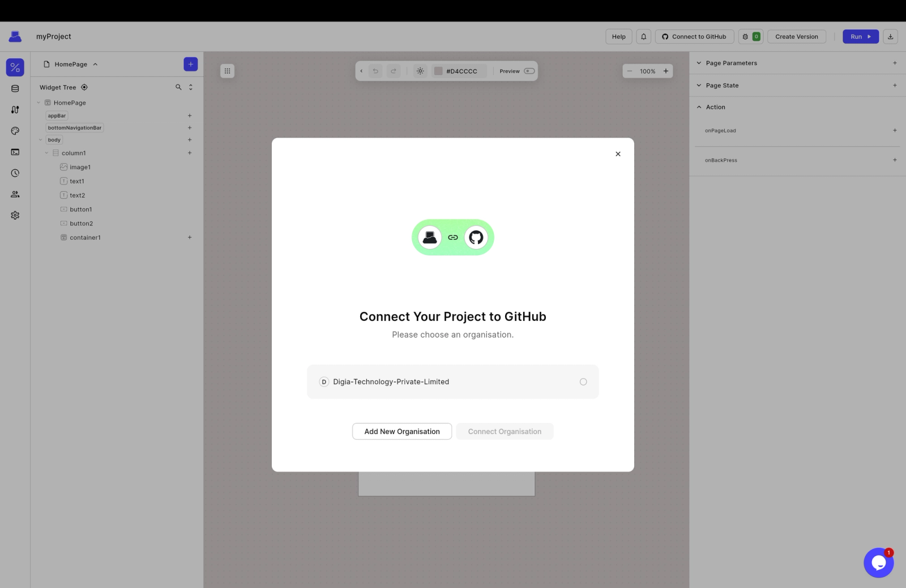Add widget to appBar slot
The width and height of the screenshot is (906, 588).
coord(190,116)
